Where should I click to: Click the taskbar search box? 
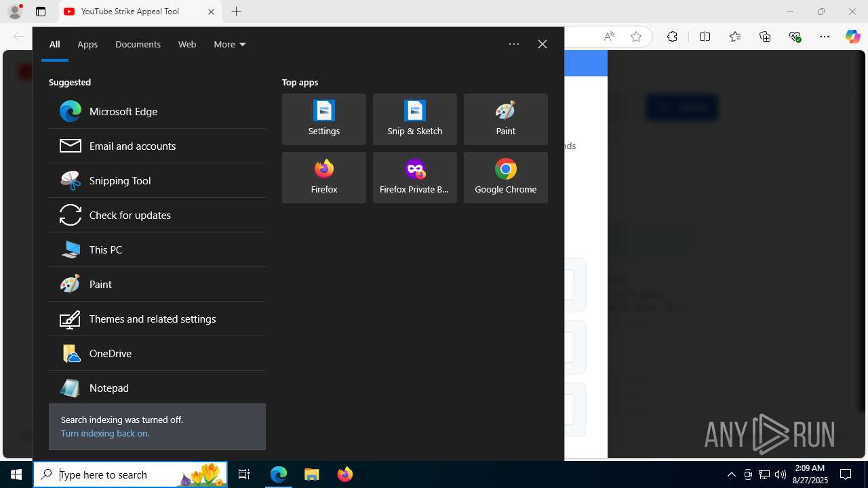(x=130, y=474)
